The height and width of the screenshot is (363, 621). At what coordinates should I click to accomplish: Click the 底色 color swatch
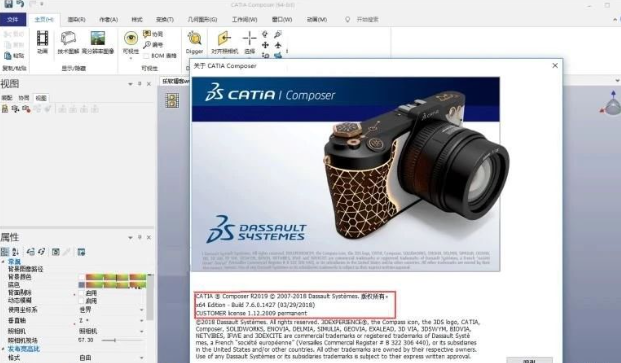pos(82,285)
